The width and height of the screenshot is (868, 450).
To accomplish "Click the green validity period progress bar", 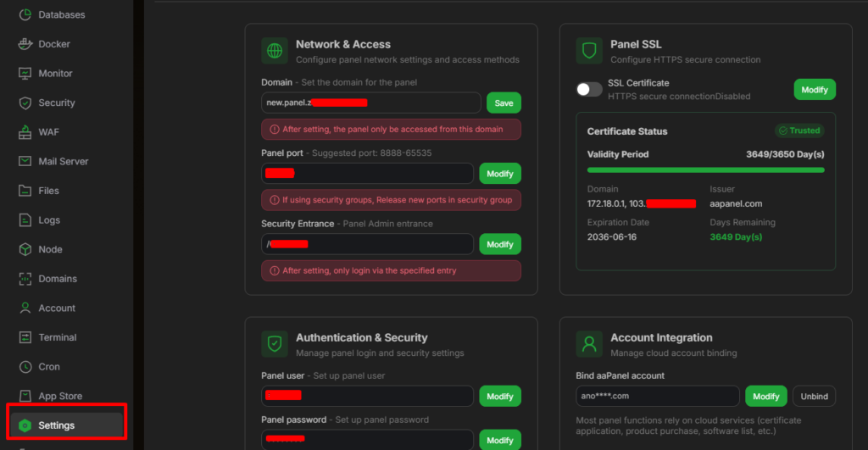I will point(706,170).
